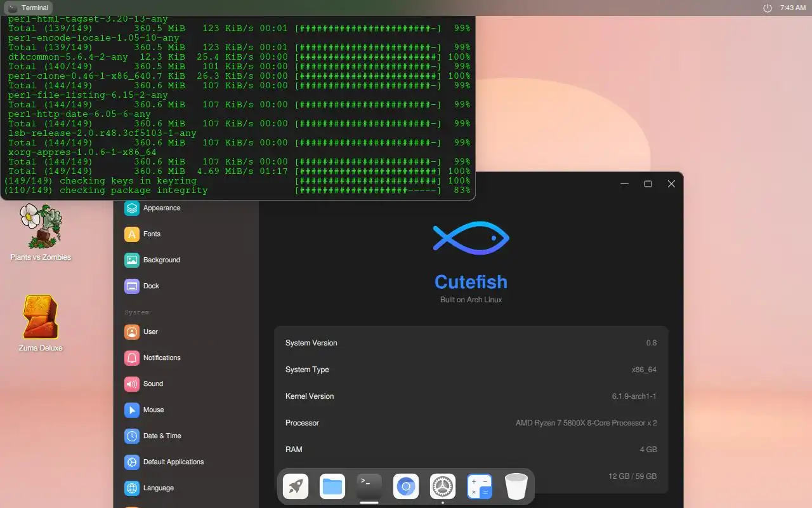Click the Processor value AMD Ryzen 7 5800X
This screenshot has width=812, height=508.
tap(586, 423)
